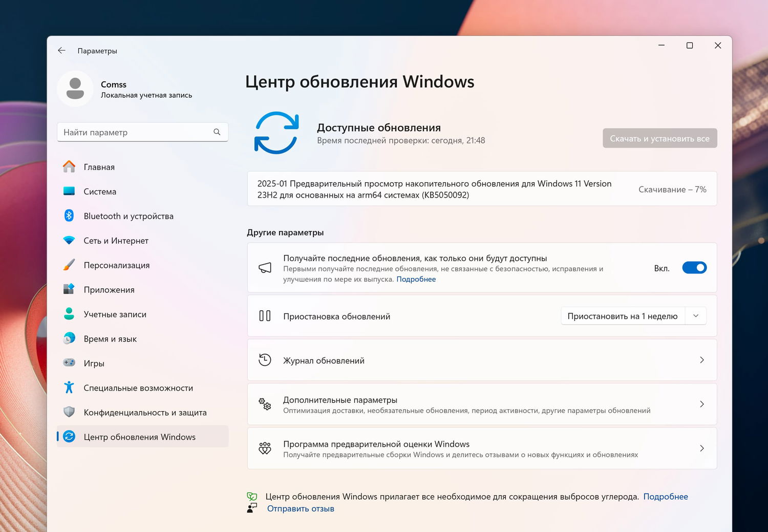Open Журнал обновлений
Viewport: 768px width, 532px height.
[x=482, y=360]
